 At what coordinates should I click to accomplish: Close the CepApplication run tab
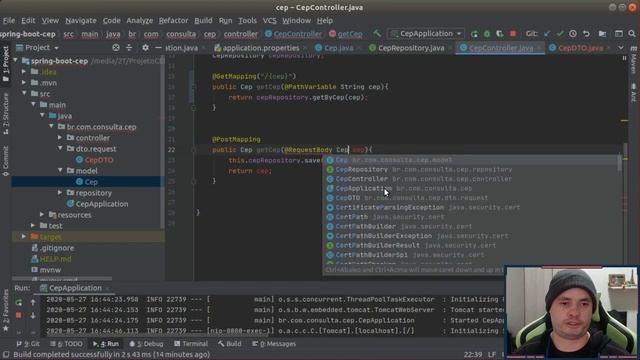[x=108, y=289]
